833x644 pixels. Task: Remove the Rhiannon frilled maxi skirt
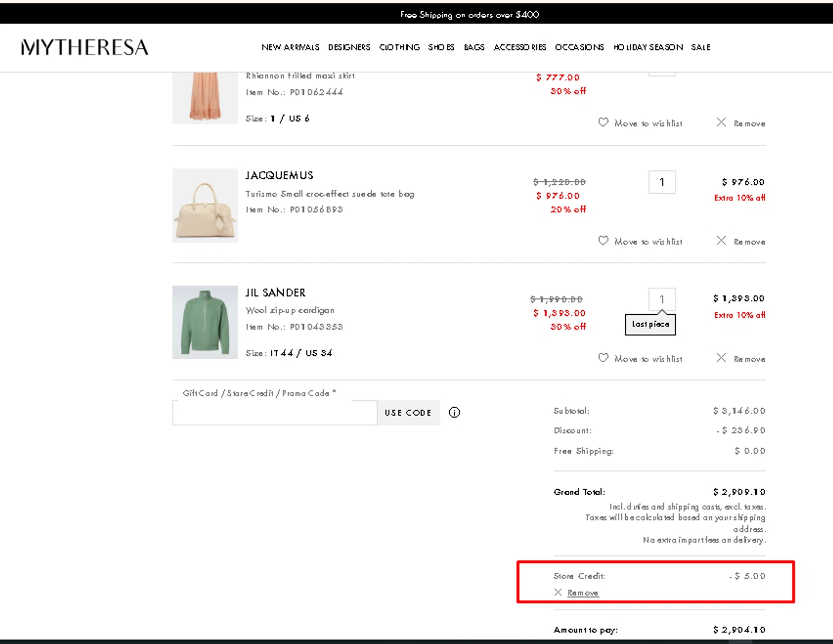pos(749,123)
